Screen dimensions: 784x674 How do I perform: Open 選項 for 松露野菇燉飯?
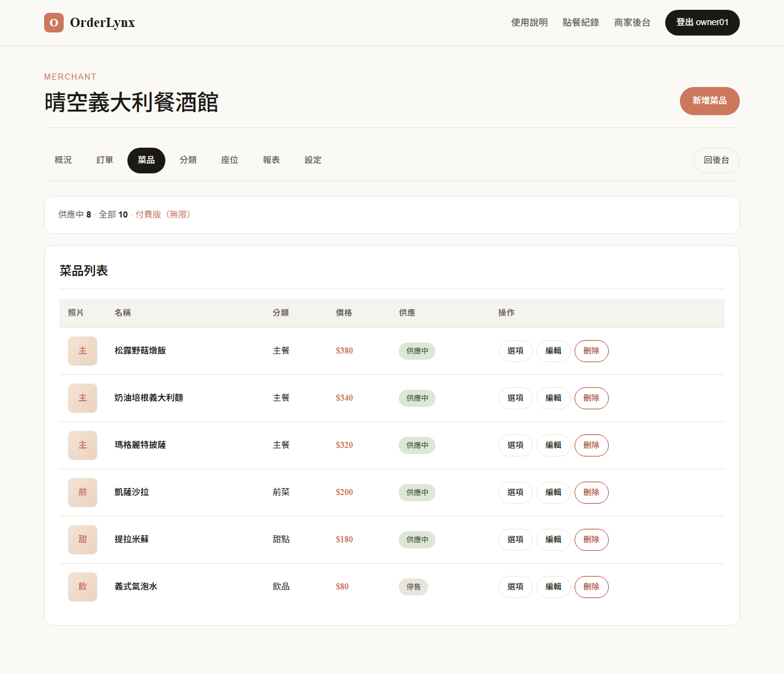[516, 351]
